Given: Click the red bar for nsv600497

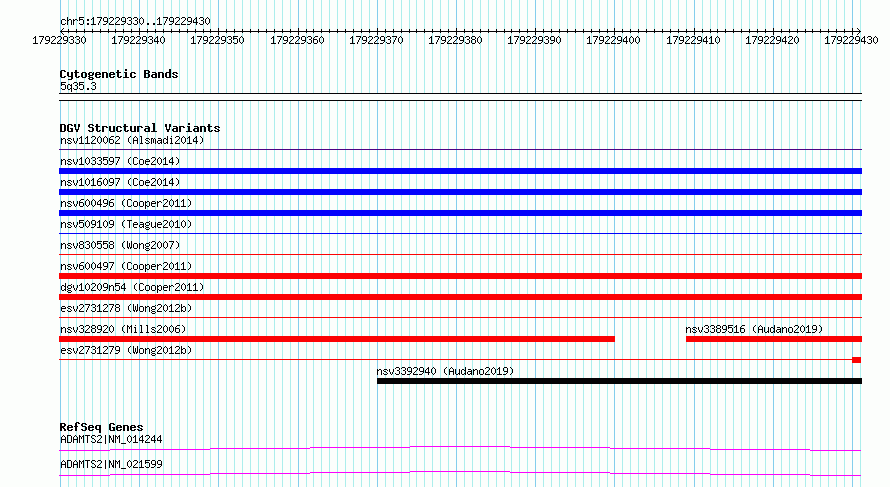Looking at the screenshot, I should click(x=460, y=276).
